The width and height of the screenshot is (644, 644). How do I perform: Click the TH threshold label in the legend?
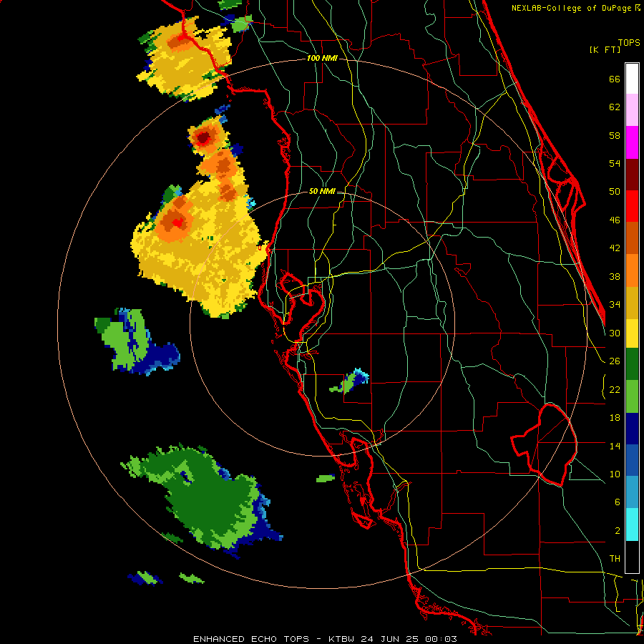pyautogui.click(x=615, y=559)
